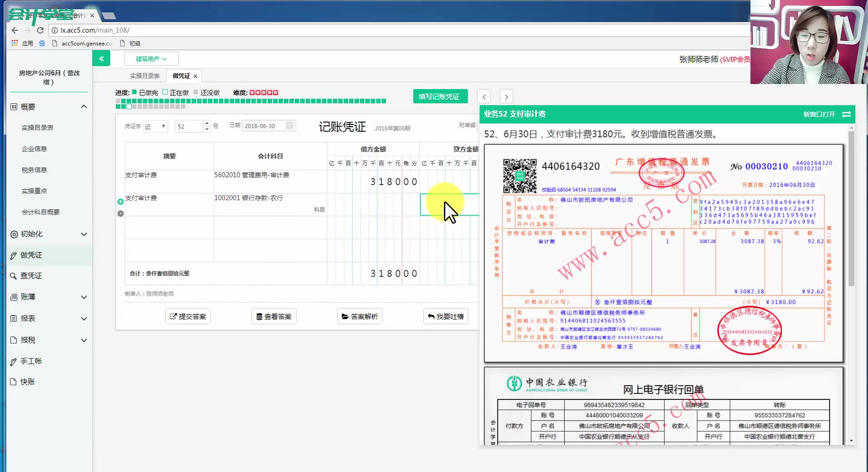Viewport: 868px width, 472px height.
Task: Select the 快账 sidebar icon
Action: [14, 382]
